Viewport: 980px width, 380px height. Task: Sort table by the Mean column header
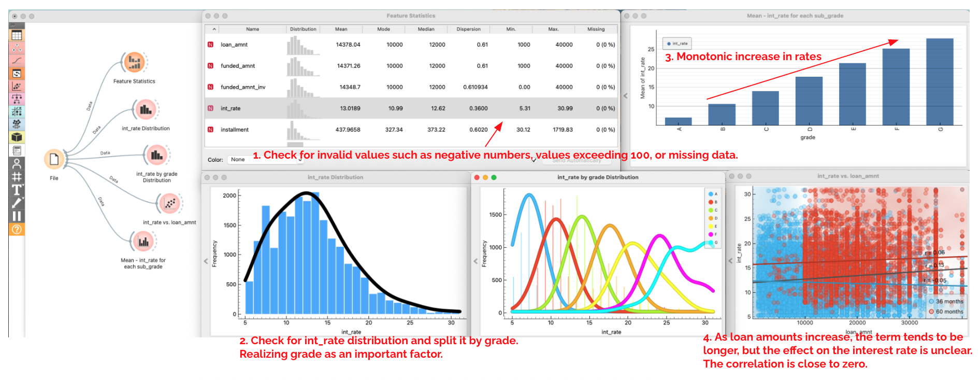click(341, 29)
